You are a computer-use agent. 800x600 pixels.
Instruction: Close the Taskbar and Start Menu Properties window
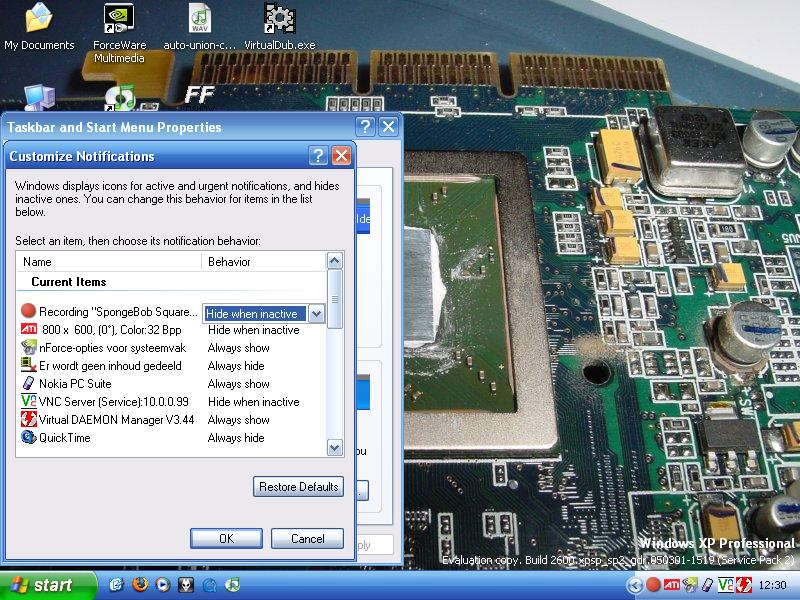pyautogui.click(x=389, y=127)
